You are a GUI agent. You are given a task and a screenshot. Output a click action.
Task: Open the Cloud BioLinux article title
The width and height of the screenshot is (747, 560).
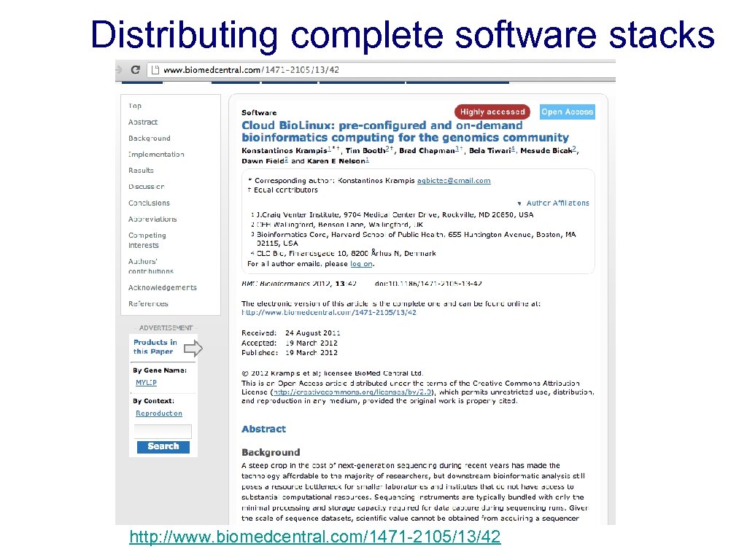tap(405, 131)
